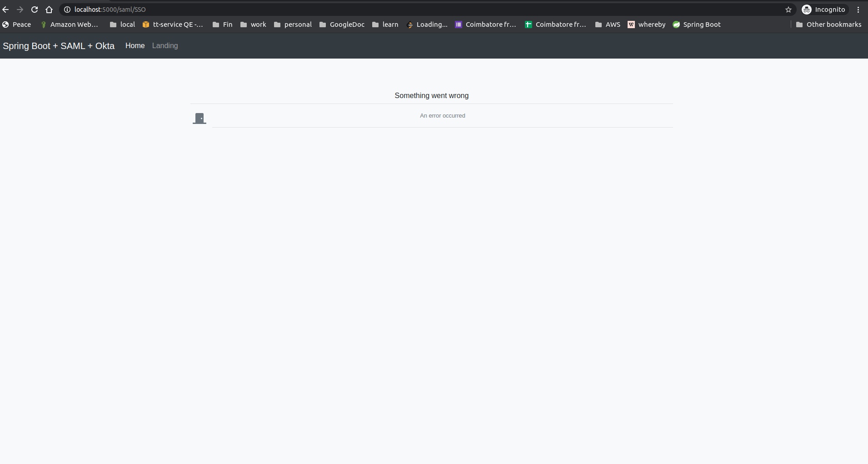Open the Loading bookmark
Screen dimensions: 868x464
(x=426, y=25)
